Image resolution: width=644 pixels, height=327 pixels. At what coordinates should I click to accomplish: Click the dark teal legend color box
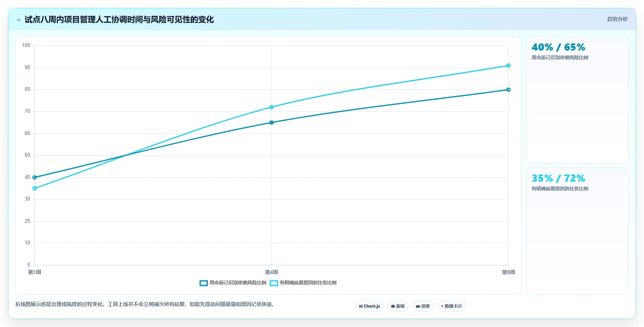coord(203,283)
